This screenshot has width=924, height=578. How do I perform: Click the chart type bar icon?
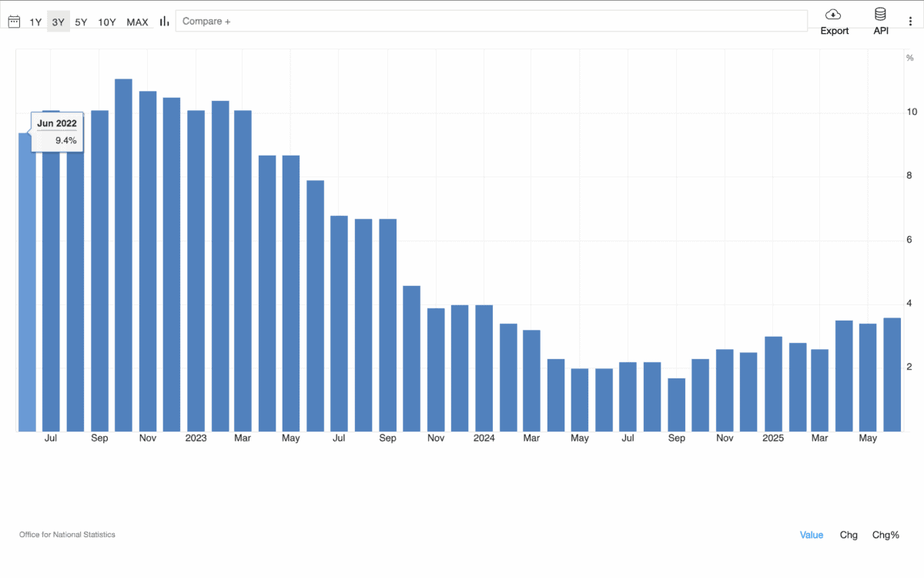(164, 22)
